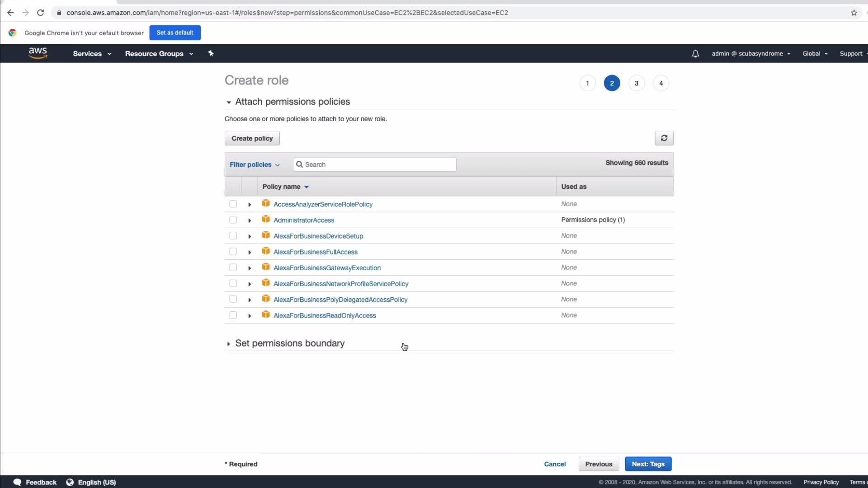Reload the page with browser refresh icon

pyautogui.click(x=40, y=13)
